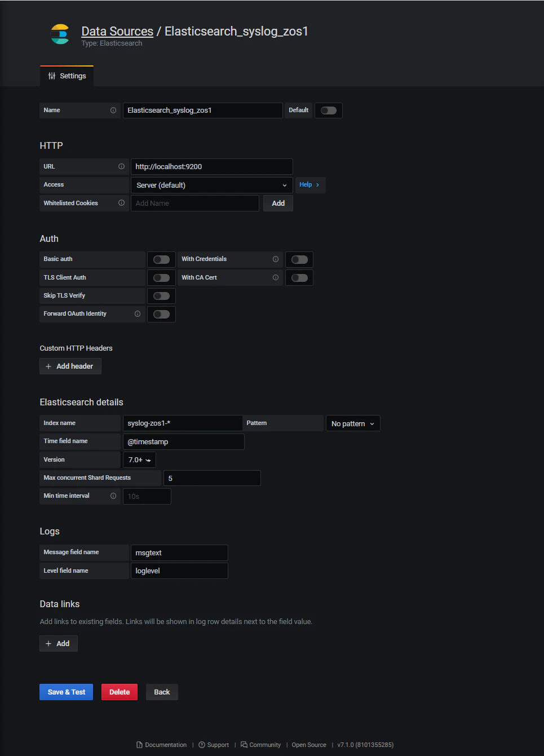Click the Name input field
Viewport: 544px width, 756px height.
point(203,110)
